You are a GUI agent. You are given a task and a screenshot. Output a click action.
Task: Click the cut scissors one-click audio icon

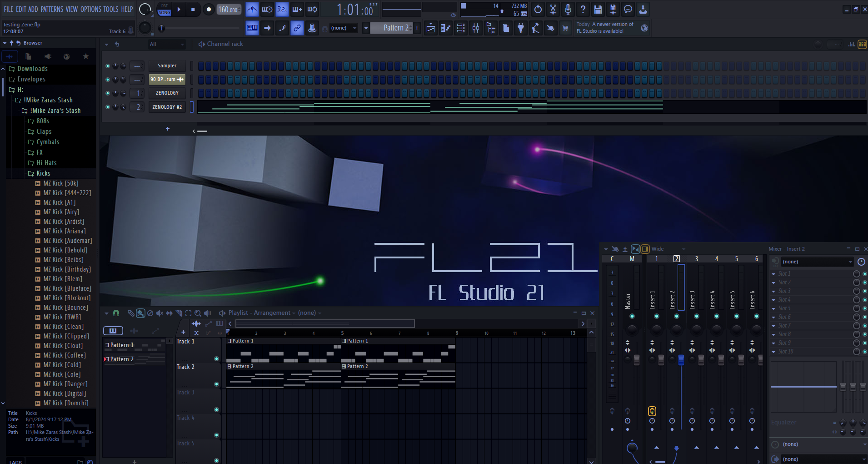(553, 9)
